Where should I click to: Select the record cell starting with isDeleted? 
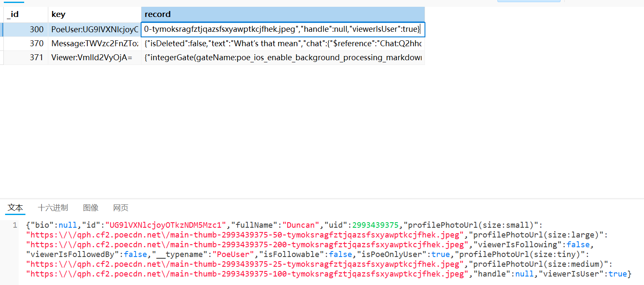(283, 44)
